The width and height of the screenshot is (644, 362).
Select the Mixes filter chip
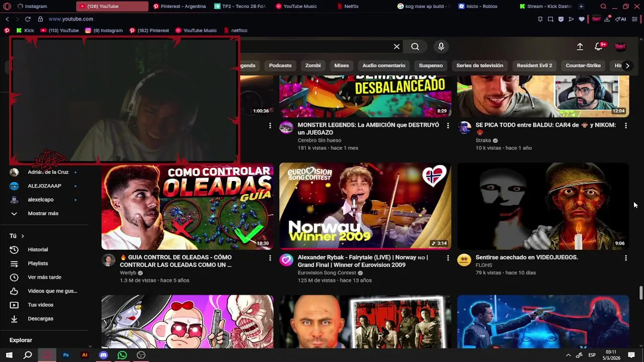tap(342, 65)
